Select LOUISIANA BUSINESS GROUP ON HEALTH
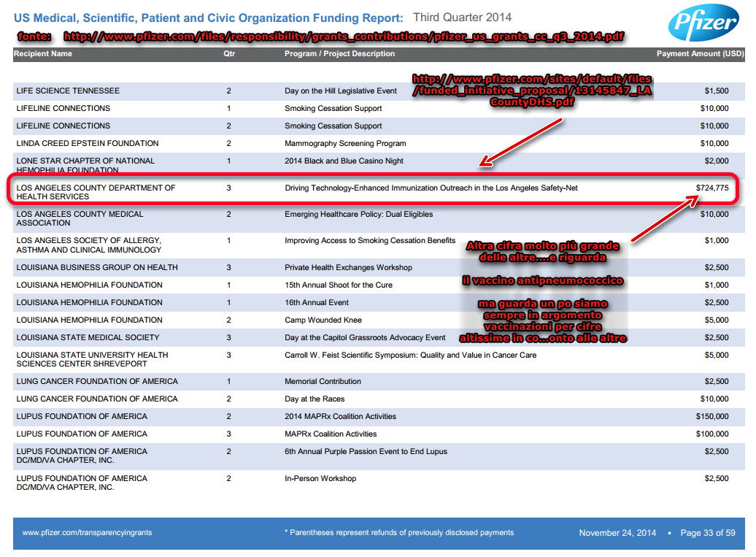 point(97,267)
